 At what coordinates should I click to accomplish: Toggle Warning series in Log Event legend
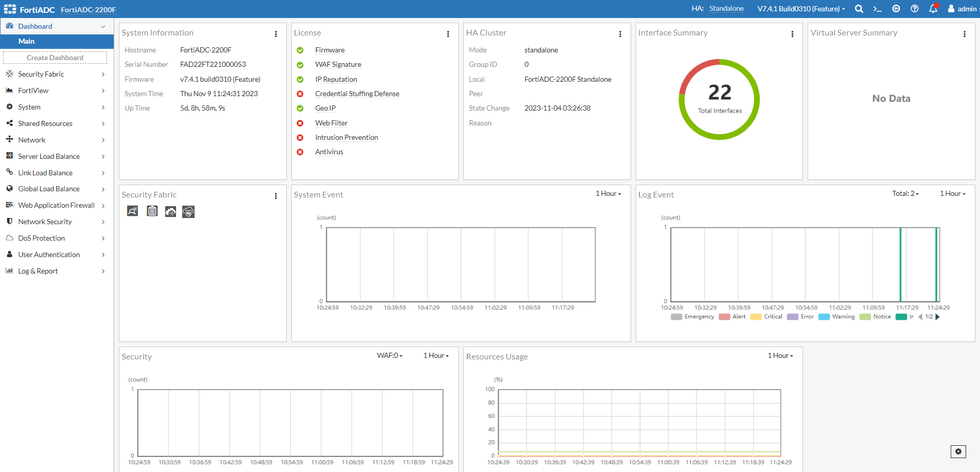coord(836,317)
